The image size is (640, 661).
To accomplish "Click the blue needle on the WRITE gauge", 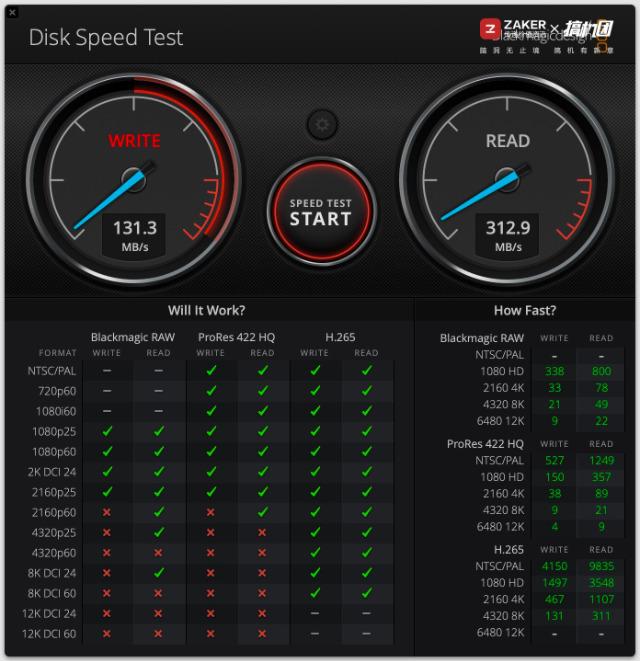I will (x=112, y=199).
